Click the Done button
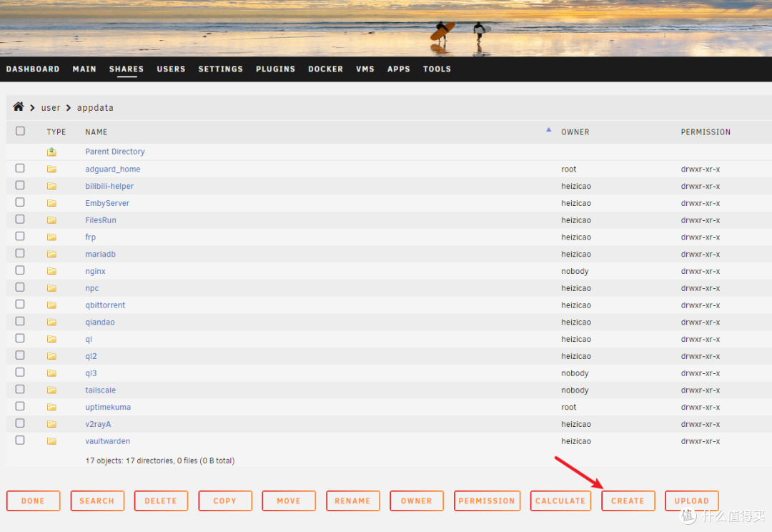 coord(33,501)
